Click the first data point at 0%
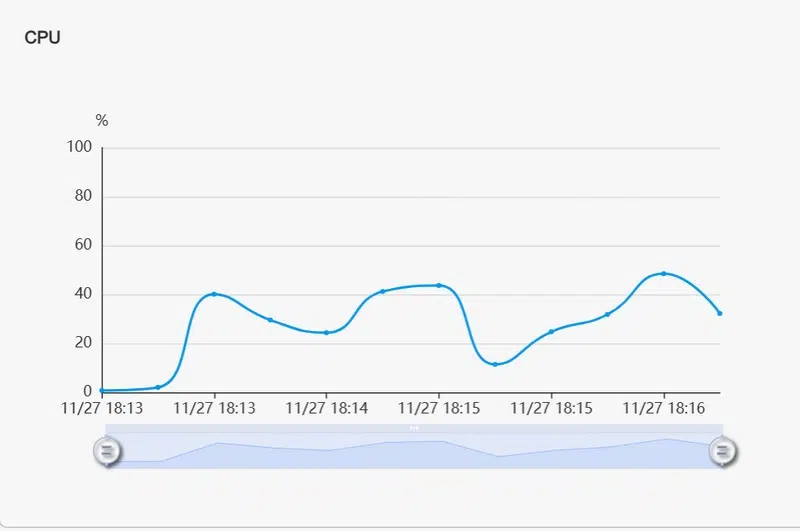Viewport: 800px width, 531px height. (102, 390)
